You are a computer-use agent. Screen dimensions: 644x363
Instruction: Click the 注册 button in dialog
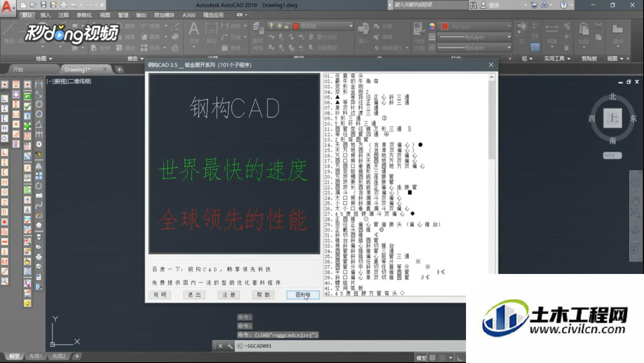click(229, 295)
